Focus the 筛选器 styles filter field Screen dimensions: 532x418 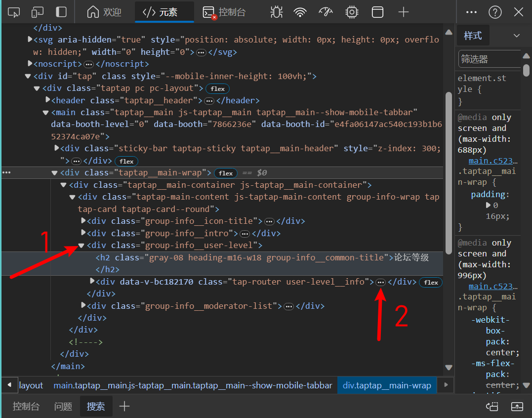[x=489, y=59]
